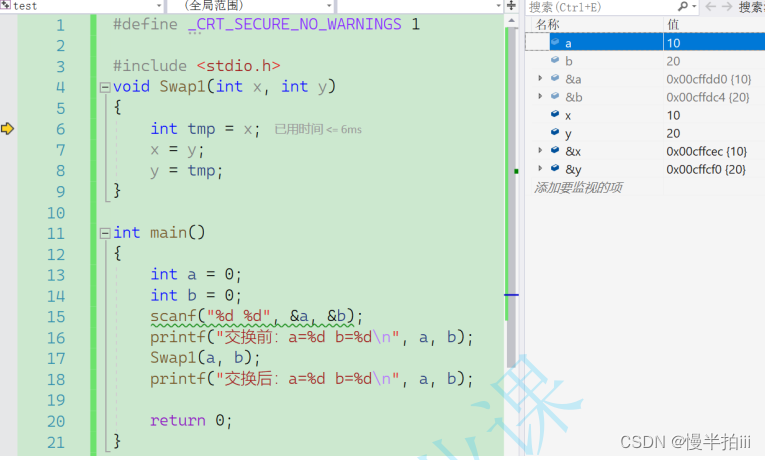The image size is (765, 460).
Task: Click the blue caret marker in scrollbar map
Action: point(511,295)
